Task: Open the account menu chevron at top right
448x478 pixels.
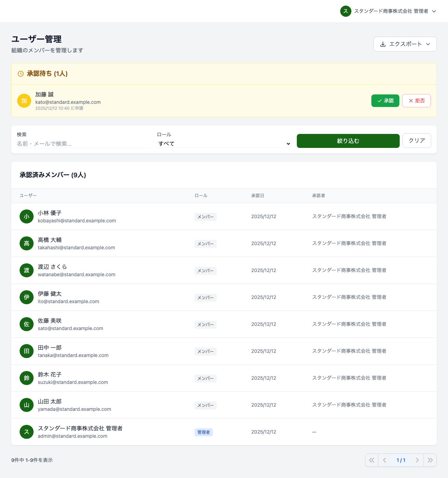Action: [434, 11]
